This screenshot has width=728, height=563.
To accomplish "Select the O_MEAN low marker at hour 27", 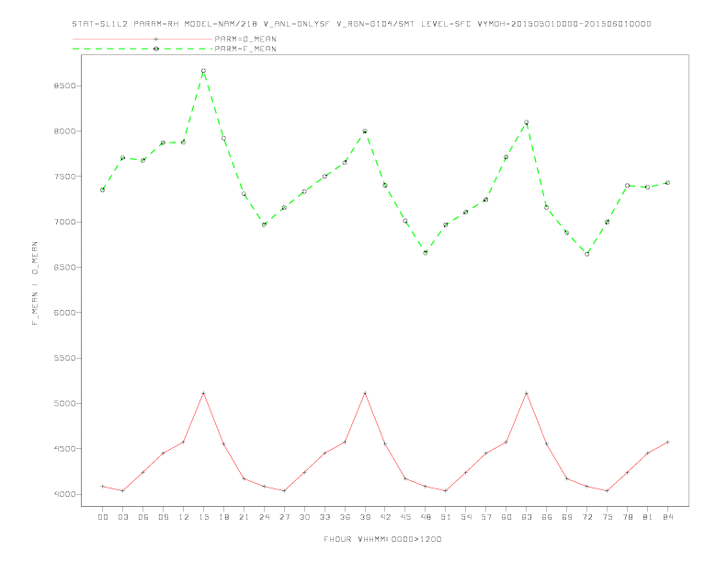I will pyautogui.click(x=284, y=490).
